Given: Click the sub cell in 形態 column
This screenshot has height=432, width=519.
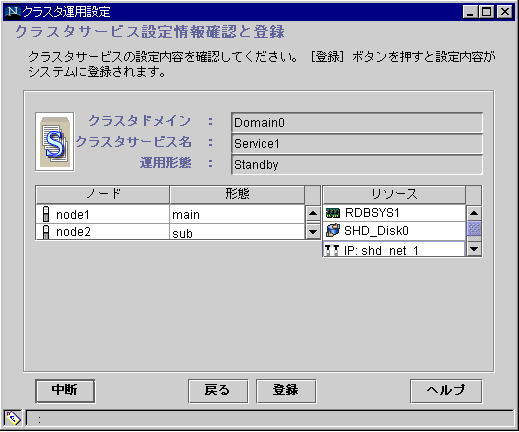Looking at the screenshot, I should coord(237,232).
